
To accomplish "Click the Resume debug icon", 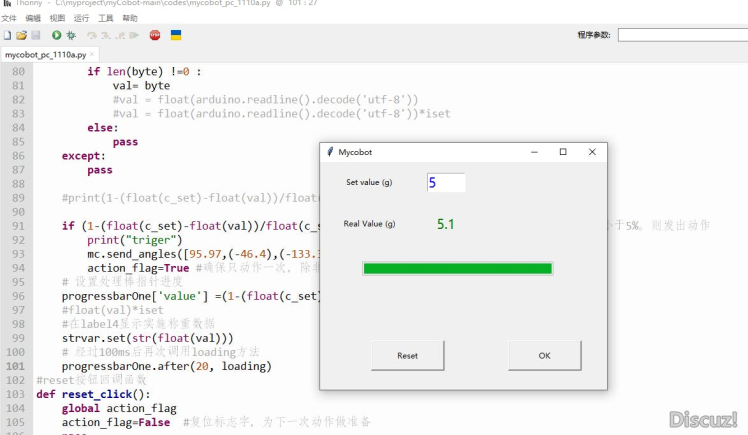I will 134,35.
